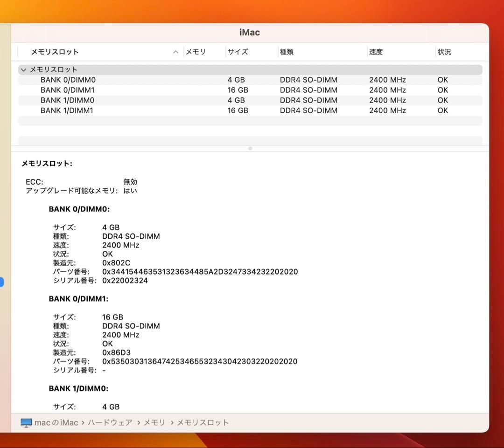Click the sort arrow on メモリスロット column

tap(175, 51)
